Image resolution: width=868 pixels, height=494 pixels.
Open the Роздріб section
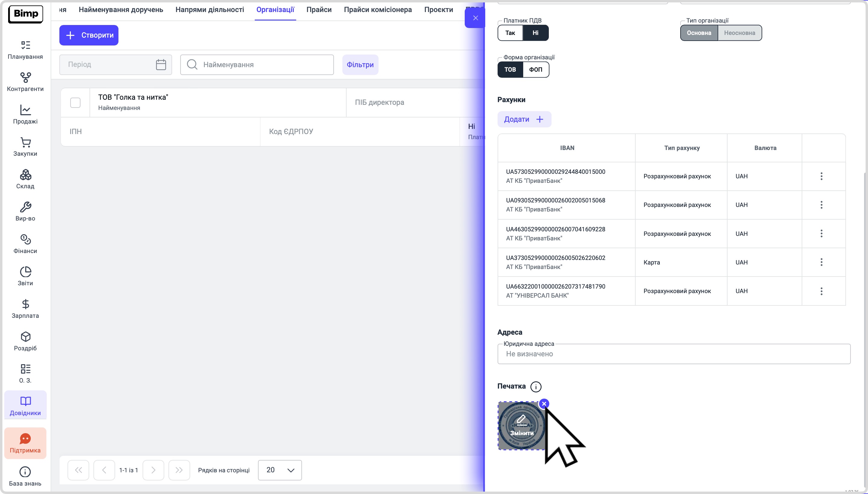click(25, 342)
